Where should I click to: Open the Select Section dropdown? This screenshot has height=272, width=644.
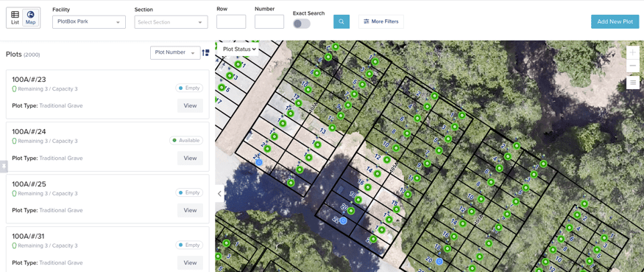[171, 22]
